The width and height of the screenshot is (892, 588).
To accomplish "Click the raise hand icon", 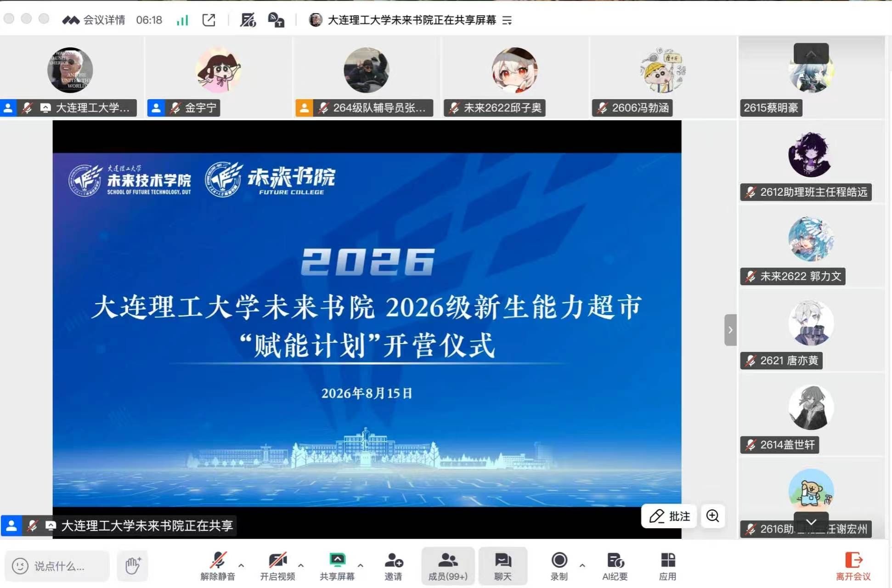I will 133,565.
